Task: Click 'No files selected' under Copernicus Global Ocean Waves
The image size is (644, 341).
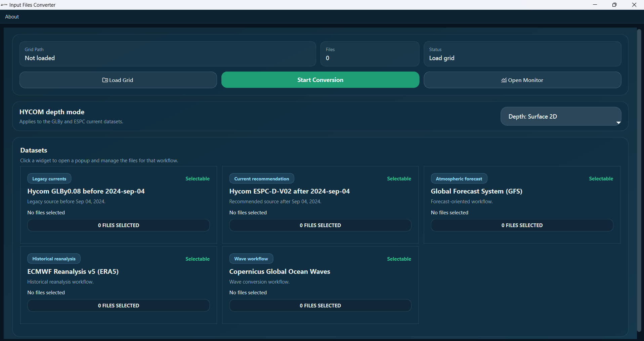Action: point(248,293)
